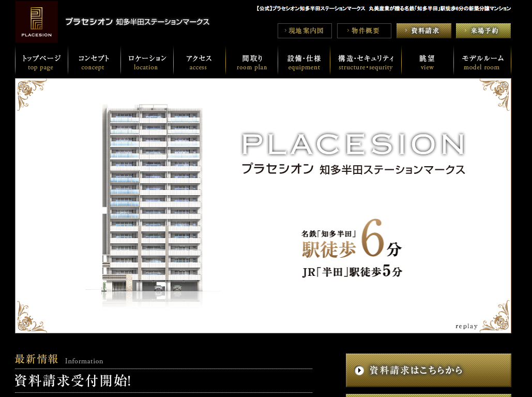Click the 資料請求受付開始! news headline
The width and height of the screenshot is (532, 397).
pyautogui.click(x=73, y=381)
